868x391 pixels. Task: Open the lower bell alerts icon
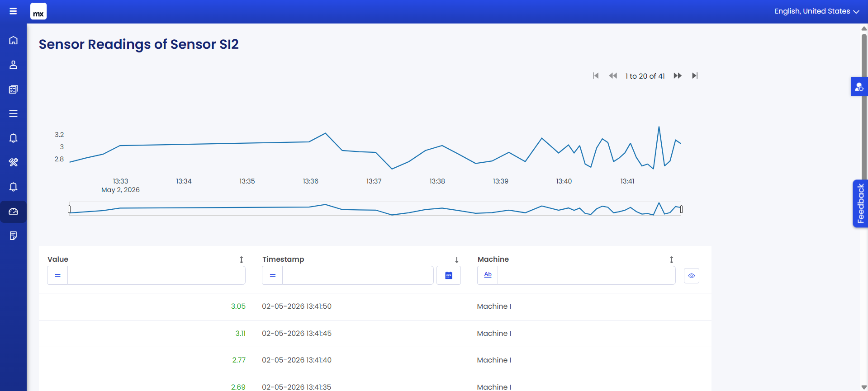coord(13,187)
